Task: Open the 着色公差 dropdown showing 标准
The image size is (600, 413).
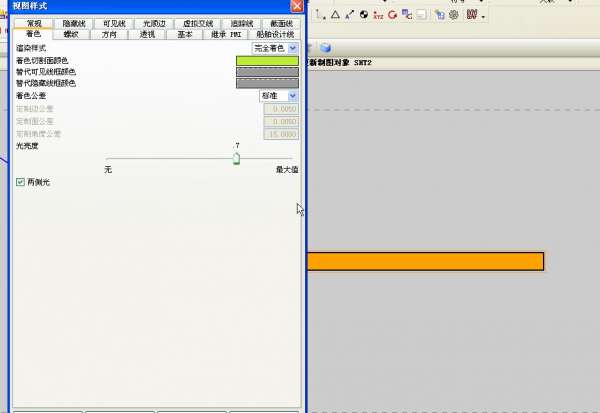Action: coord(279,96)
